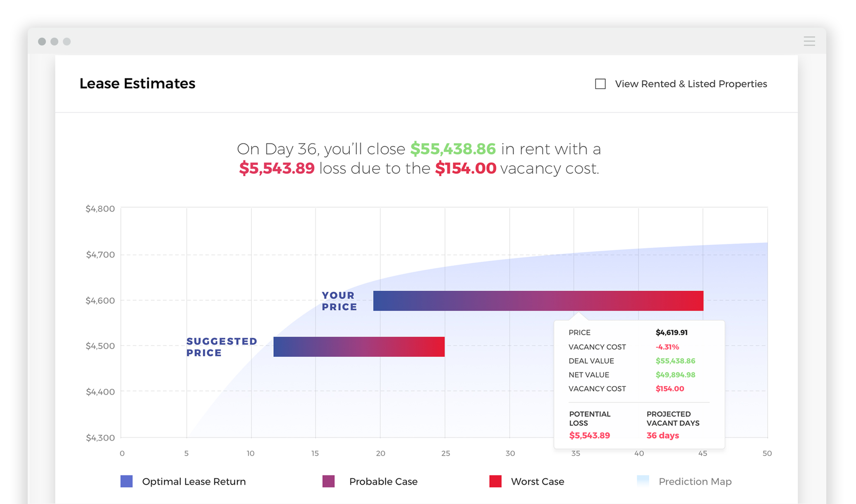Viewport: 856px width, 504px height.
Task: Click the Optimal Lease Return legend swatch
Action: [x=127, y=481]
